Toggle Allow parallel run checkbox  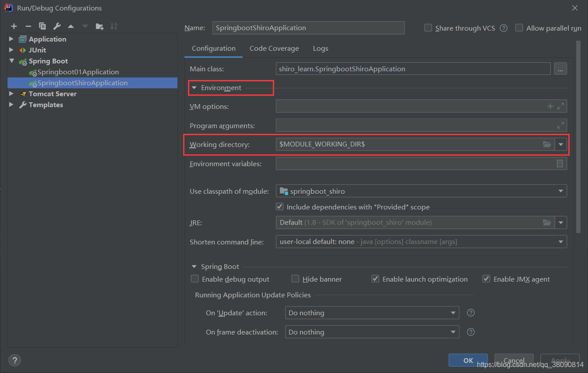(x=519, y=28)
